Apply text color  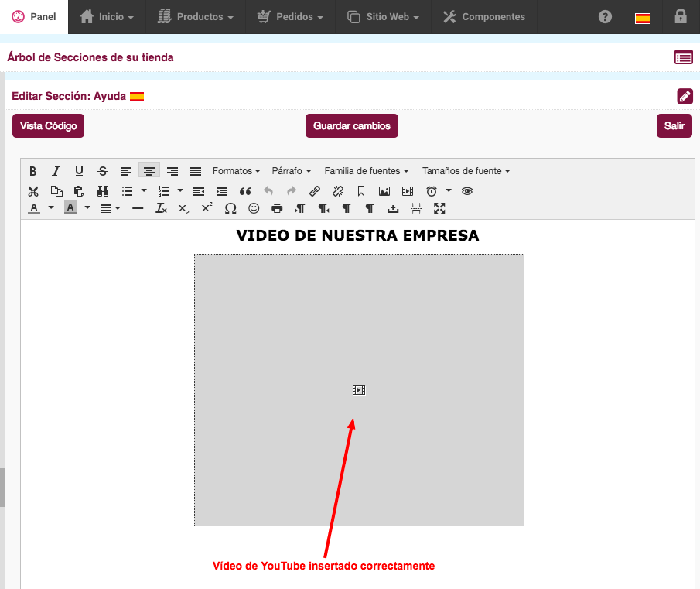point(34,208)
